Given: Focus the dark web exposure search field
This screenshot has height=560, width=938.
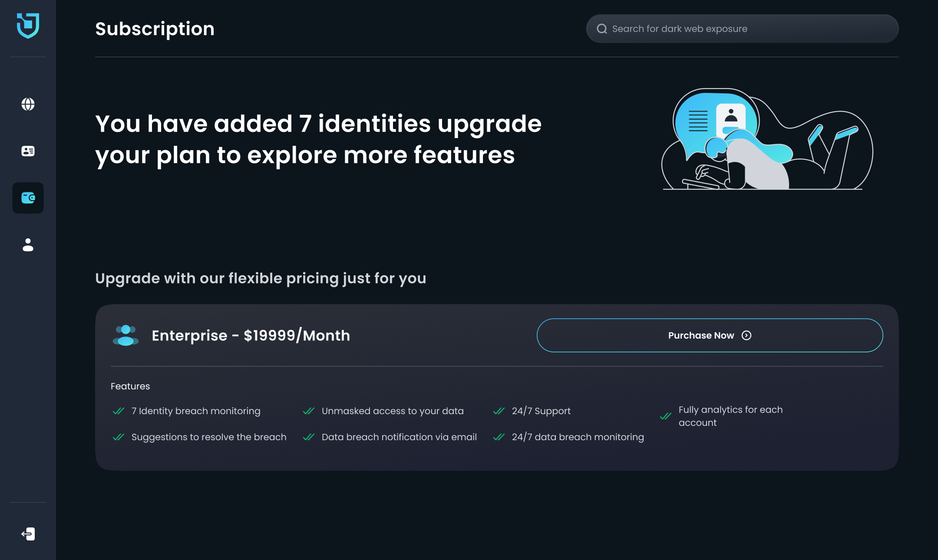Looking at the screenshot, I should [742, 29].
